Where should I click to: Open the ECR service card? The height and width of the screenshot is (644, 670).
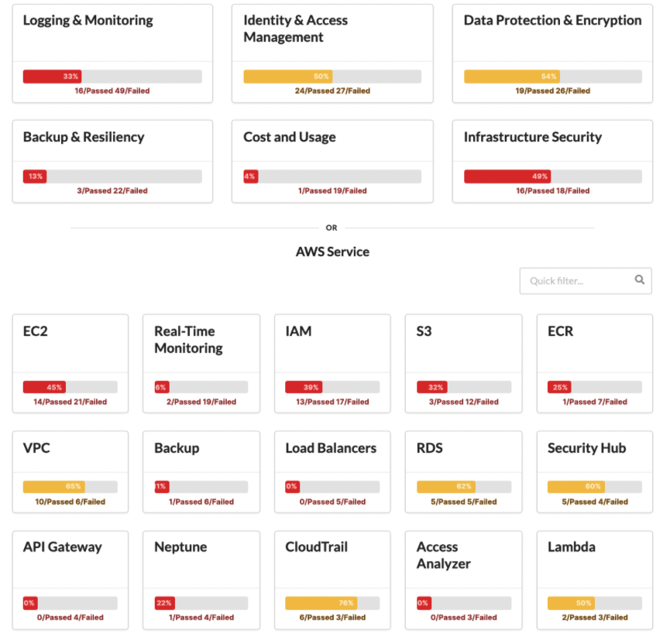pyautogui.click(x=594, y=363)
